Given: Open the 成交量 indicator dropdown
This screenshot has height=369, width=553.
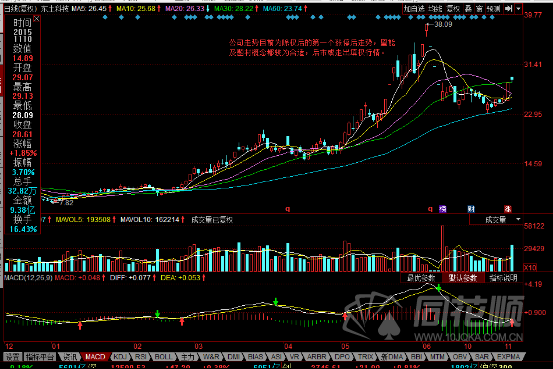Looking at the screenshot, I should [x=518, y=219].
